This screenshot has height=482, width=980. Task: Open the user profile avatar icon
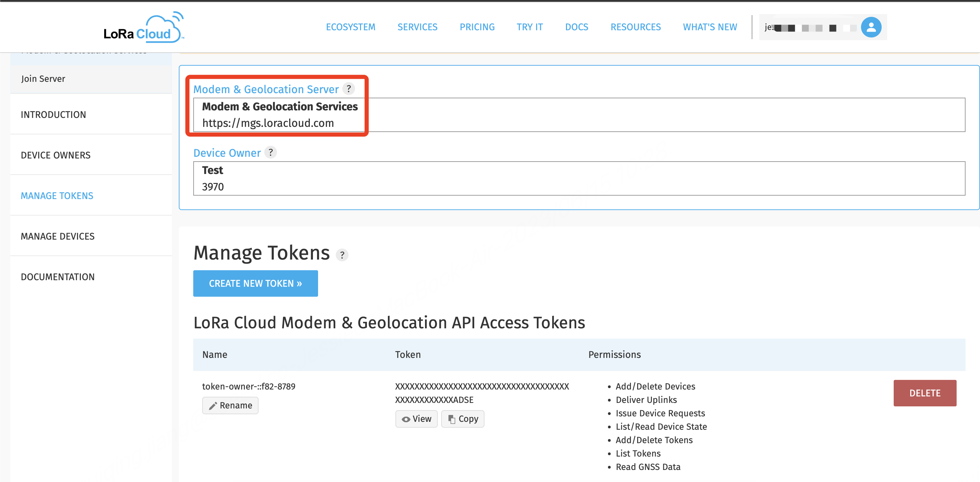[871, 28]
